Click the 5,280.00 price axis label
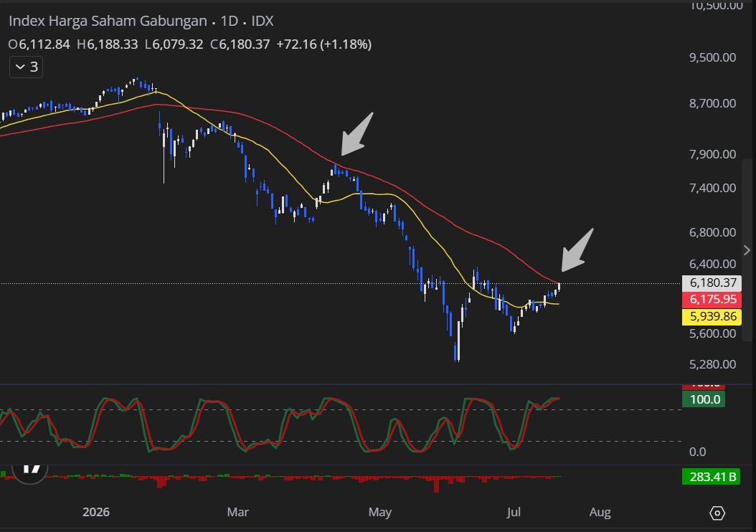Screen dimensions: 756x532 coord(713,364)
